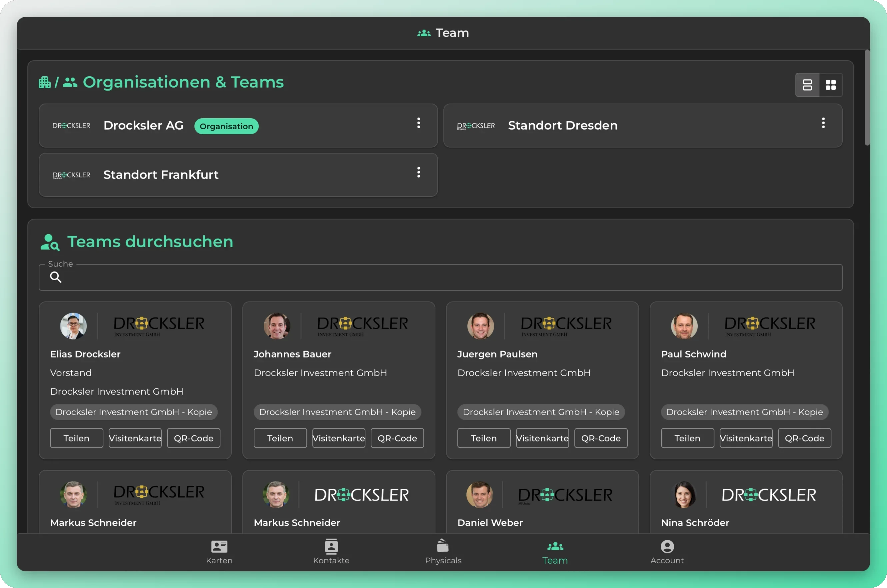Open Standort Frankfurt three-dot menu
The width and height of the screenshot is (887, 588).
(418, 173)
